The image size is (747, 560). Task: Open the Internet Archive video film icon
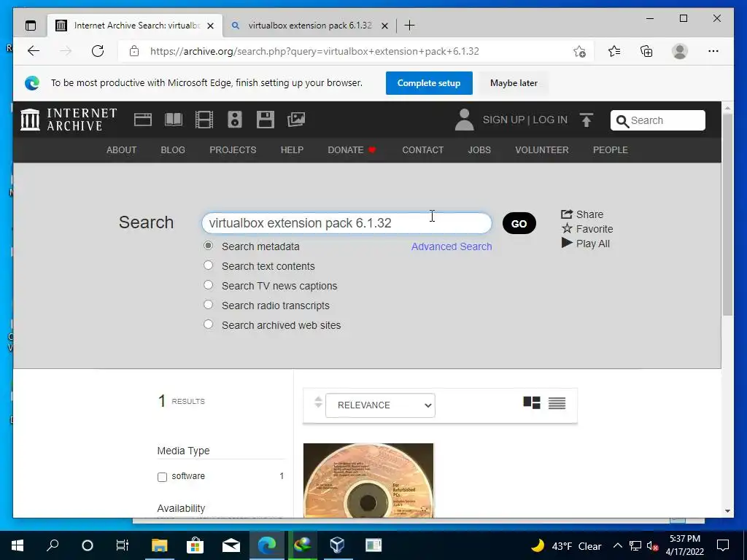204,120
